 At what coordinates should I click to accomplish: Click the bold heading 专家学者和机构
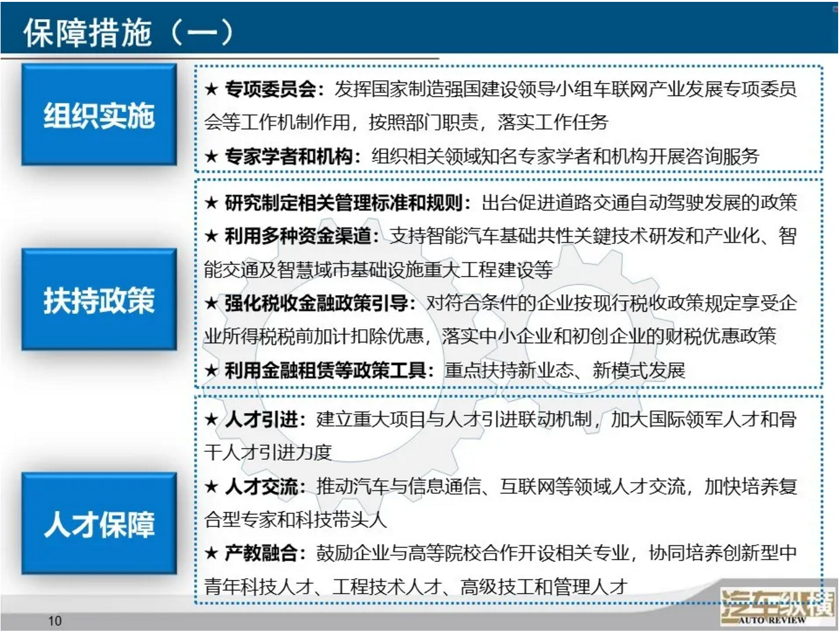[x=289, y=156]
